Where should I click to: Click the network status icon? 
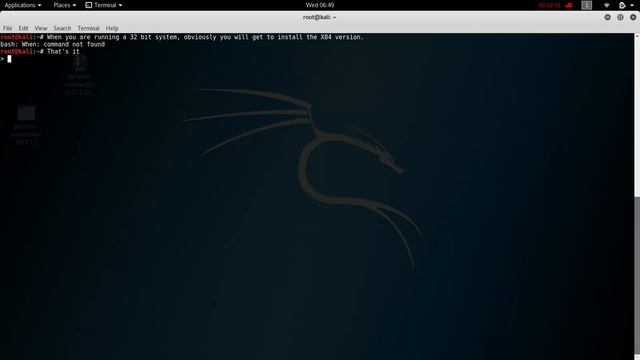pyautogui.click(x=607, y=5)
